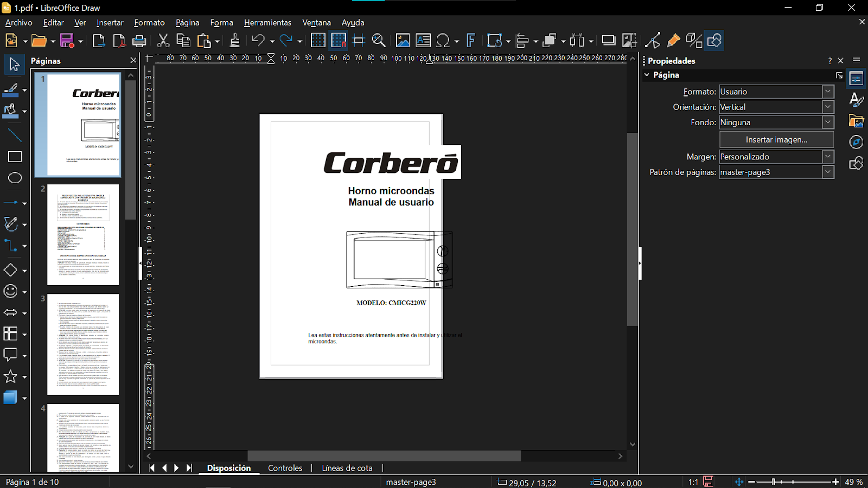868x488 pixels.
Task: Open the Herramientas menu
Action: click(267, 23)
